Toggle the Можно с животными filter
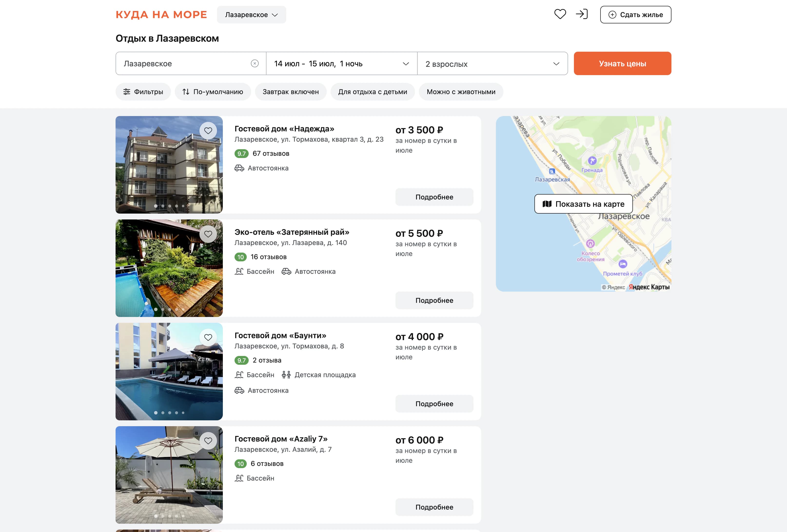This screenshot has width=787, height=532. click(x=461, y=92)
